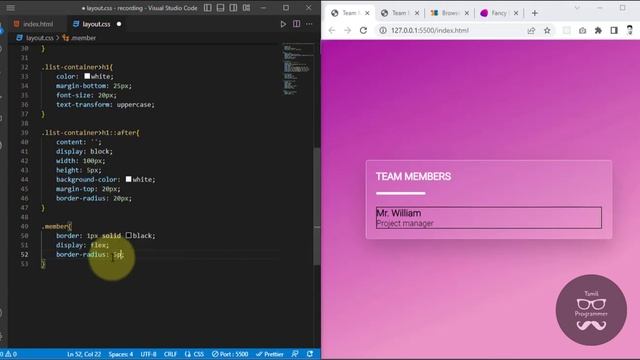Click the code minimap
The height and width of the screenshot is (360, 640).
(298, 69)
